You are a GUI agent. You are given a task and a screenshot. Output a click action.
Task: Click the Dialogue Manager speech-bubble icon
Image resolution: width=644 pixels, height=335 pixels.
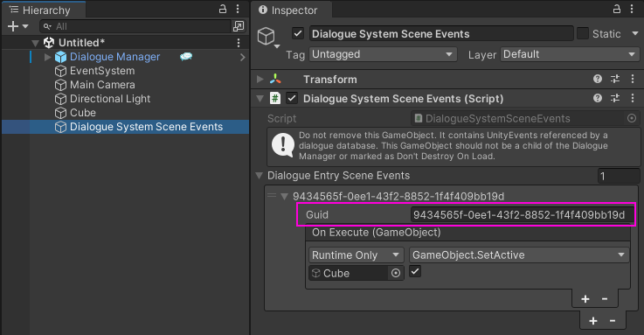pos(186,56)
